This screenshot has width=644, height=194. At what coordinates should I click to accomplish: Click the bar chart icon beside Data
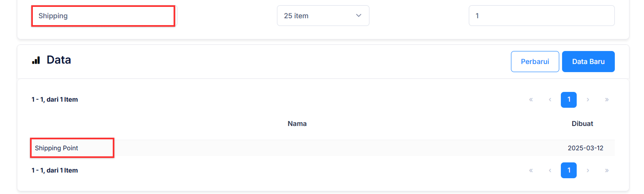36,60
